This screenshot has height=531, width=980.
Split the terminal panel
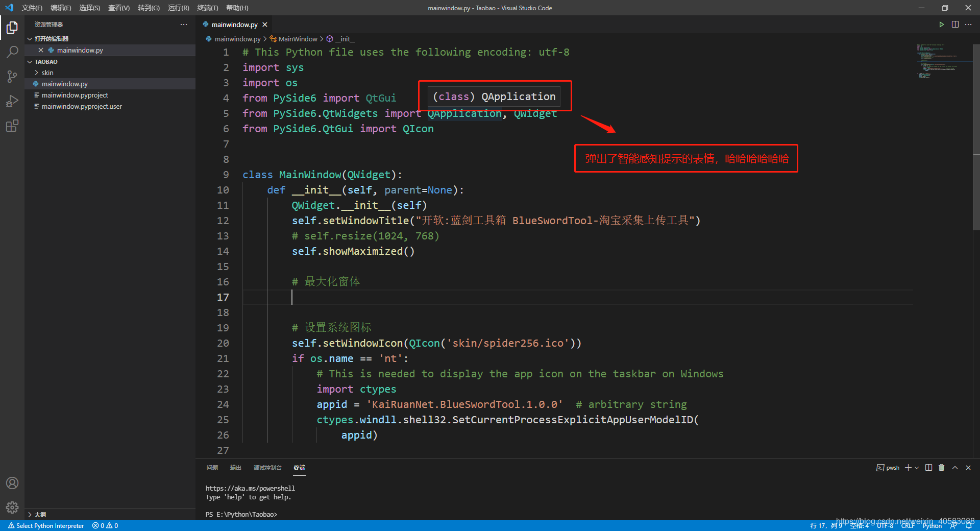click(928, 468)
